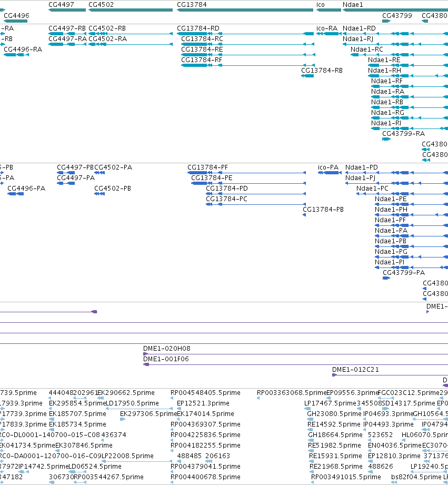Click transcript label ico-RA
Viewport: 448px width, 485px height.
[x=327, y=28]
